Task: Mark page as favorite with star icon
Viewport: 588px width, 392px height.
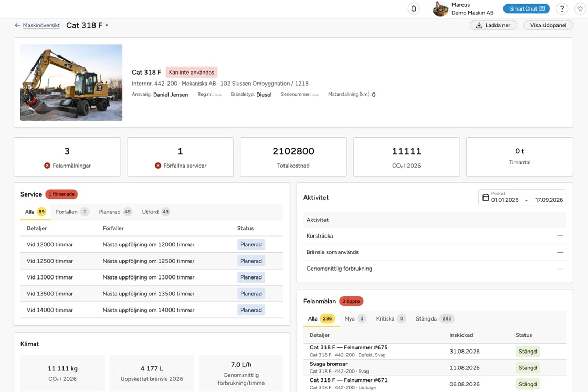Action: click(581, 8)
